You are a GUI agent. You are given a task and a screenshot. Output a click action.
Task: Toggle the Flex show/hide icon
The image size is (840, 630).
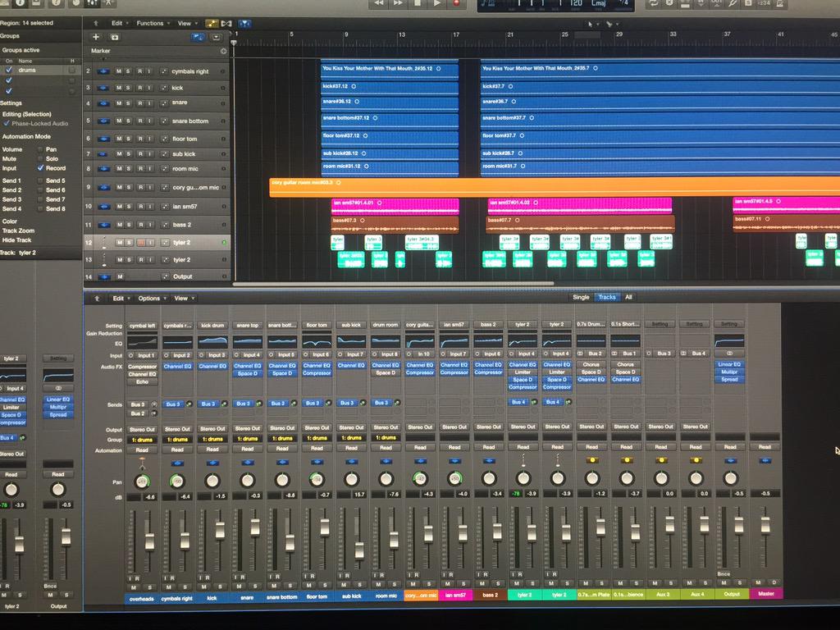[x=226, y=24]
